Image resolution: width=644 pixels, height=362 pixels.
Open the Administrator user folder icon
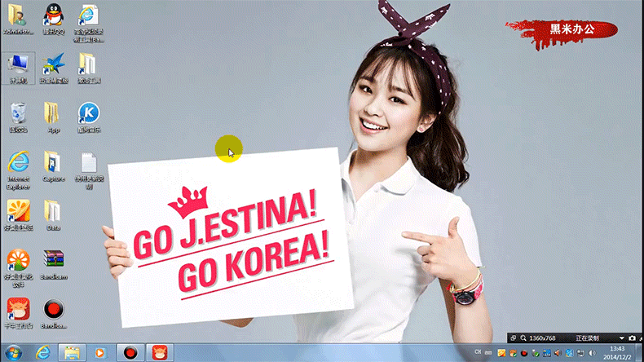[18, 20]
